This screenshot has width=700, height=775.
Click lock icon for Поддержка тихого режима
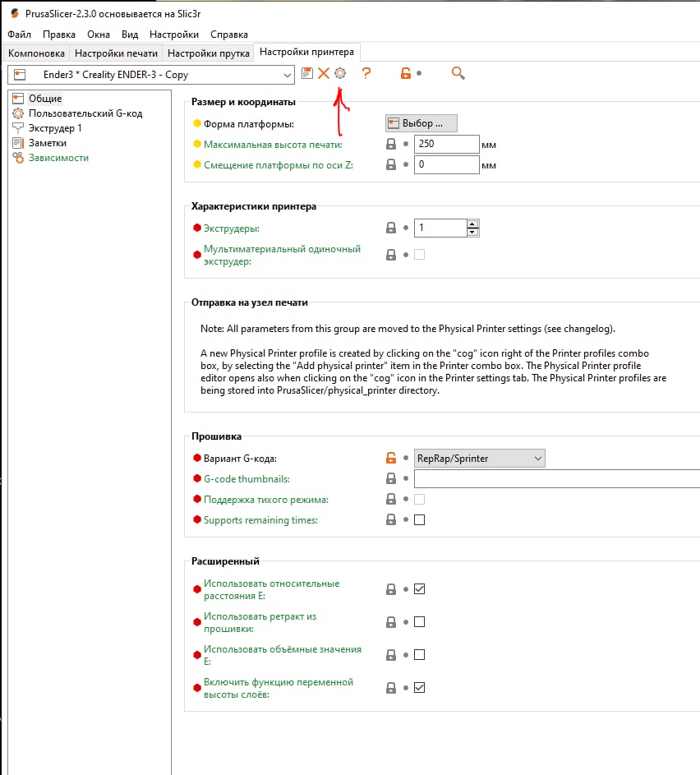391,499
